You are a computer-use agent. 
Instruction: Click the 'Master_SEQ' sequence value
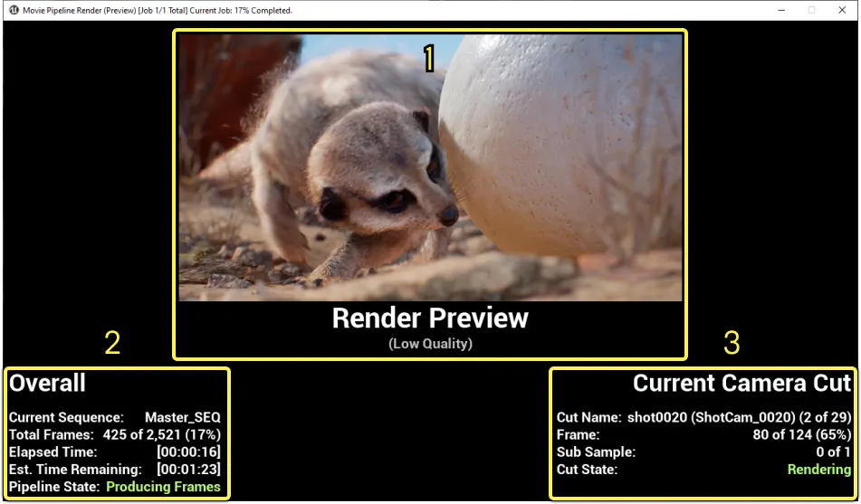click(182, 417)
